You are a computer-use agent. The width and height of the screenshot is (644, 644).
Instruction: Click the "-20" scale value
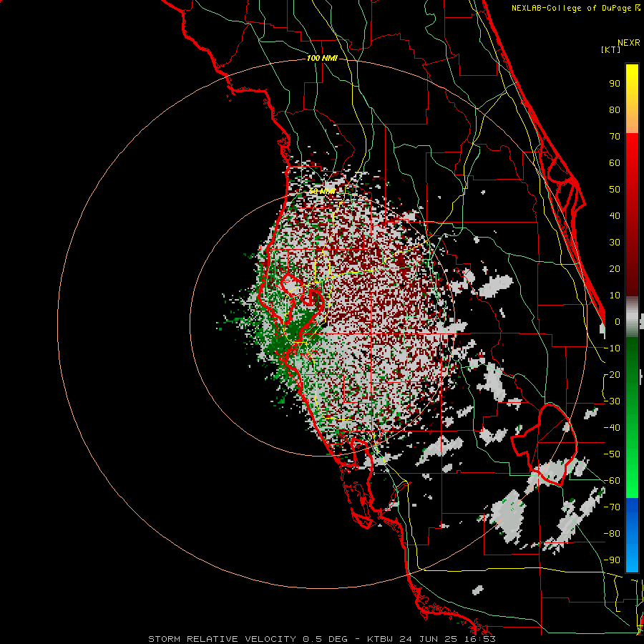pyautogui.click(x=612, y=375)
